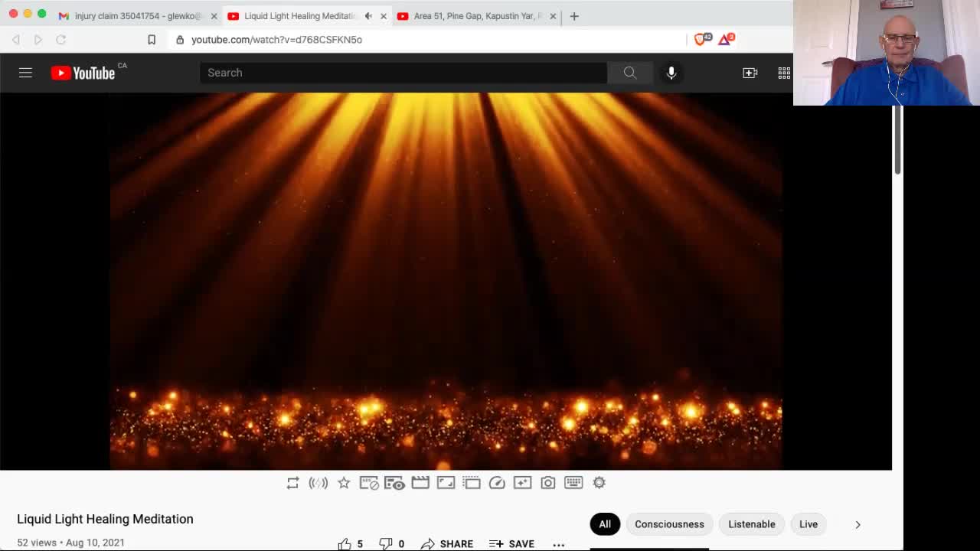Click the star icon in the enhancer toolbar
980x551 pixels.
click(x=344, y=483)
